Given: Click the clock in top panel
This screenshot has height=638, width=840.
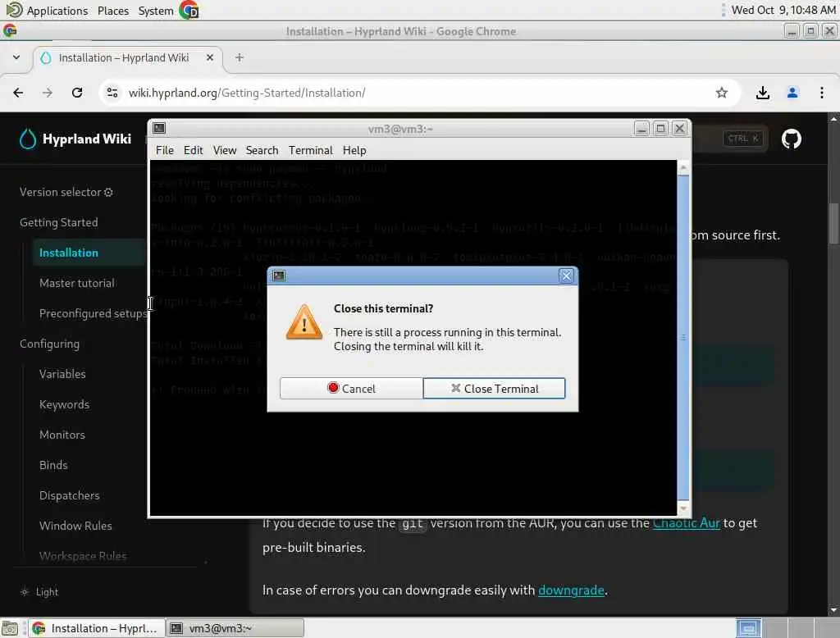Looking at the screenshot, I should coord(783,10).
